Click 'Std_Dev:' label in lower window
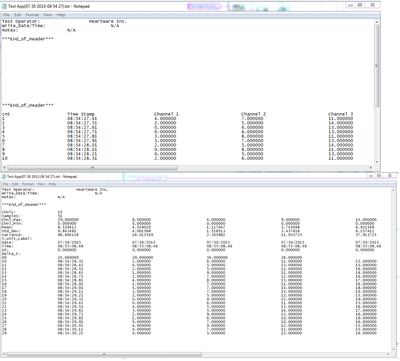 [x=11, y=231]
